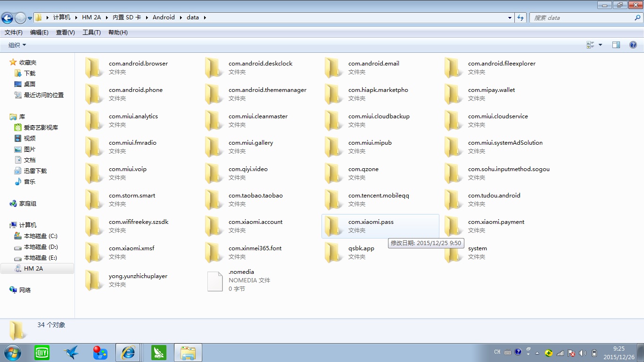The height and width of the screenshot is (362, 644).
Task: Expand the arrow after data breadcrumb
Action: coord(205,17)
